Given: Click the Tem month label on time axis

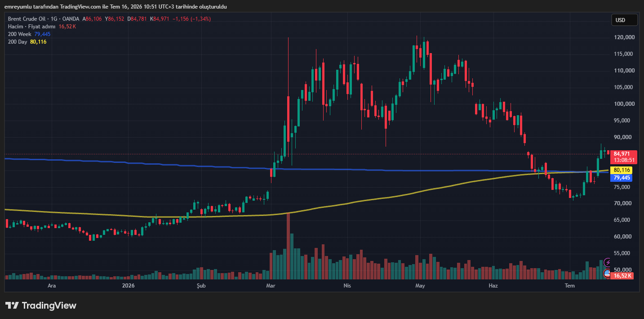Looking at the screenshot, I should coord(569,286).
